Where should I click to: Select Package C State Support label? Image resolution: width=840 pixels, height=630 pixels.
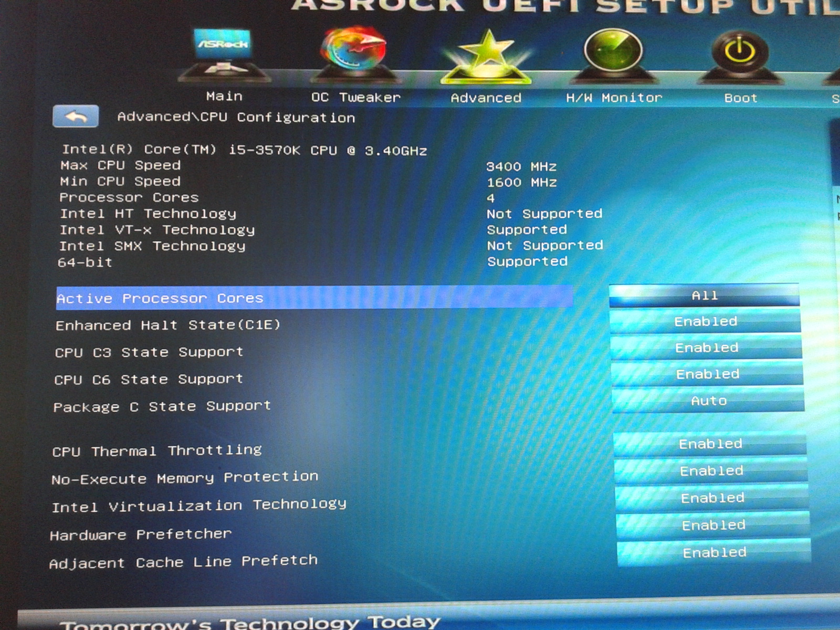click(162, 406)
